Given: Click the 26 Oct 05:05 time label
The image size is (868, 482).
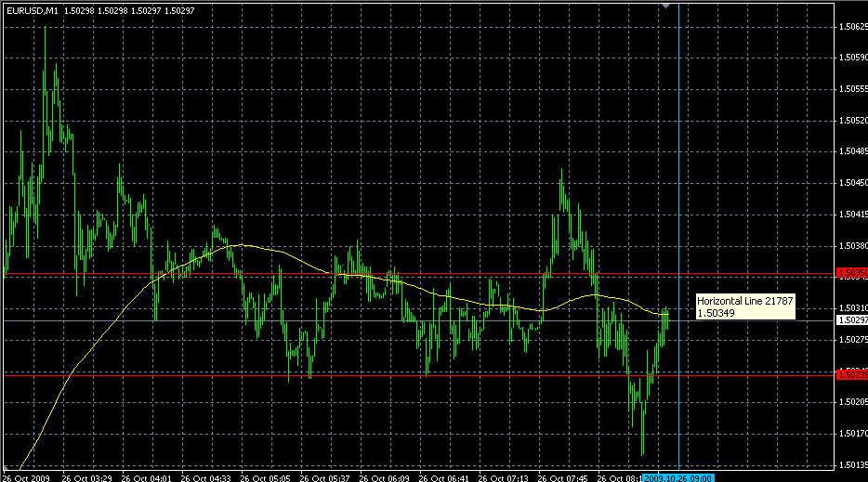Looking at the screenshot, I should coord(261,477).
